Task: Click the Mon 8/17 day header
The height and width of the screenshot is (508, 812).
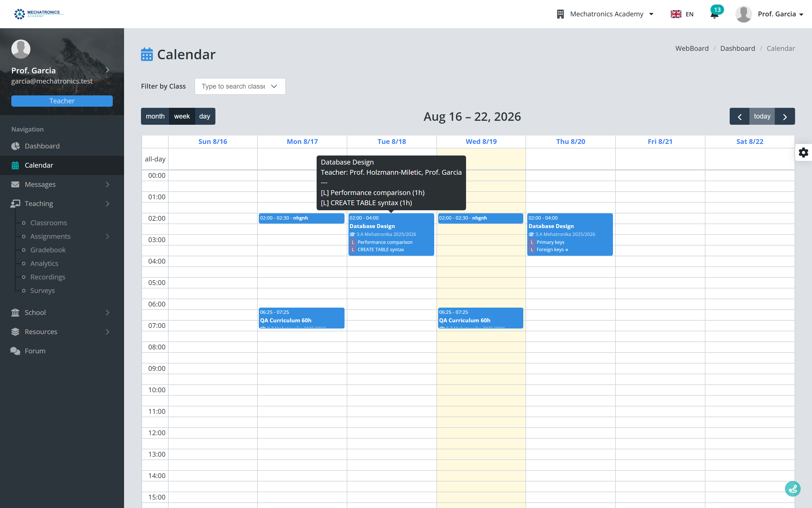Action: pos(302,142)
